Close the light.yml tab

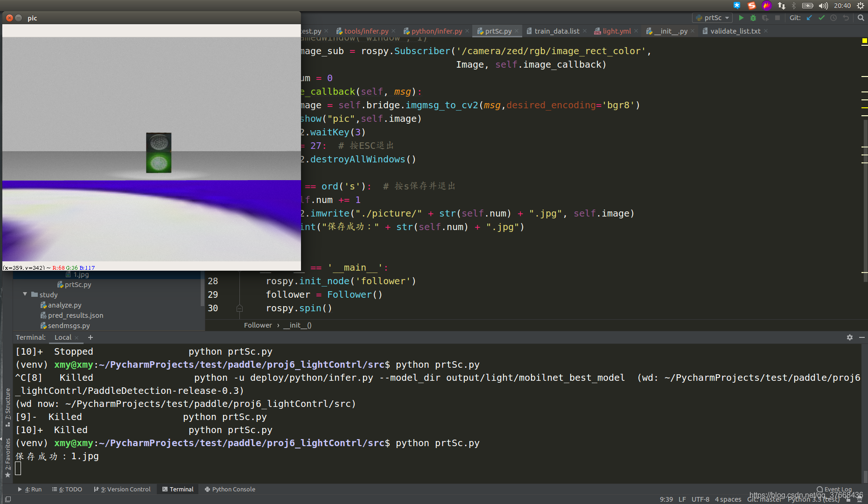pyautogui.click(x=636, y=31)
